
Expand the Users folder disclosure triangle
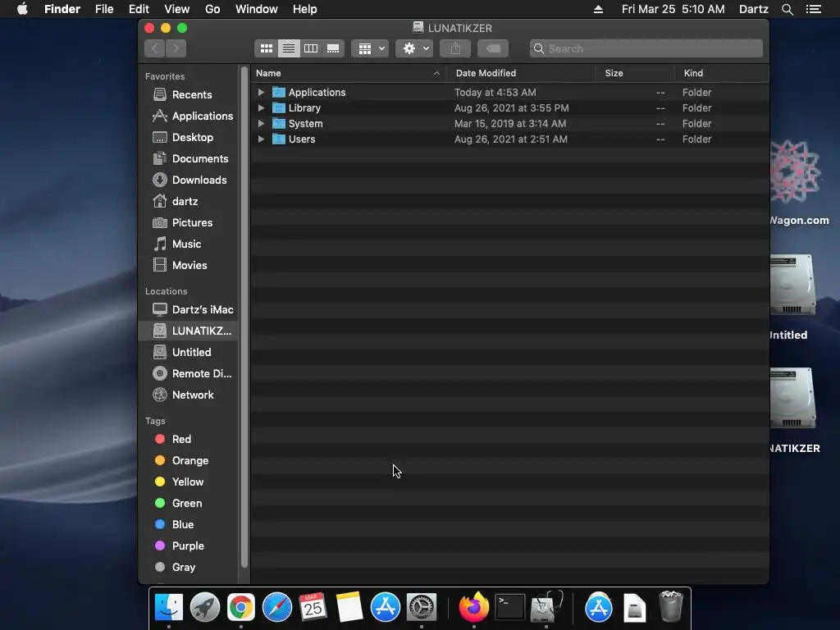coord(261,139)
